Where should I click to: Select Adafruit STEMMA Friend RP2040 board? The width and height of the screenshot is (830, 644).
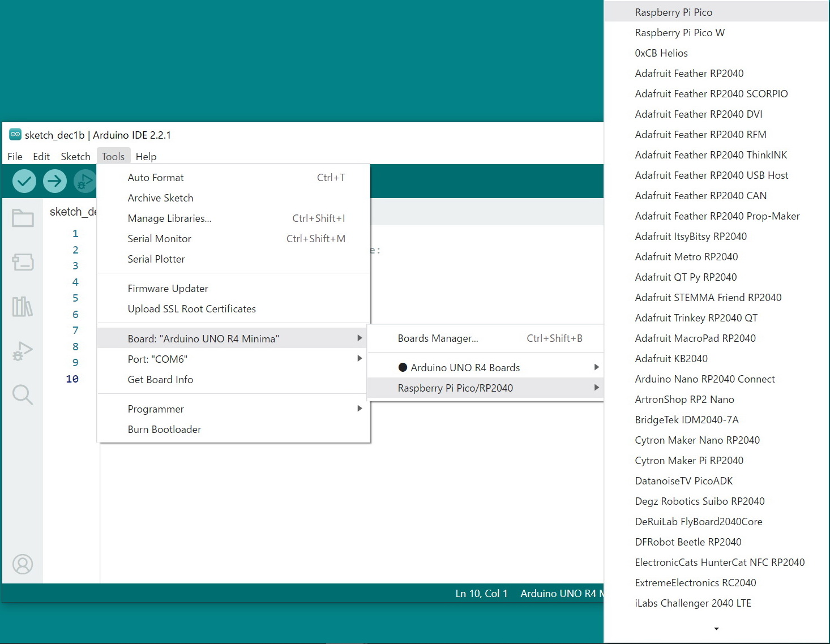click(716, 298)
